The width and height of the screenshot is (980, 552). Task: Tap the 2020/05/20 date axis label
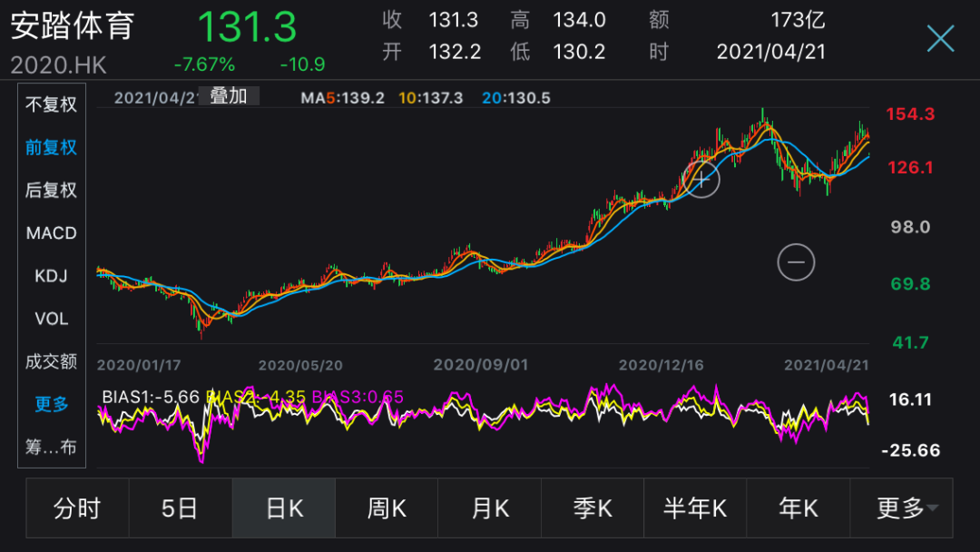point(300,365)
